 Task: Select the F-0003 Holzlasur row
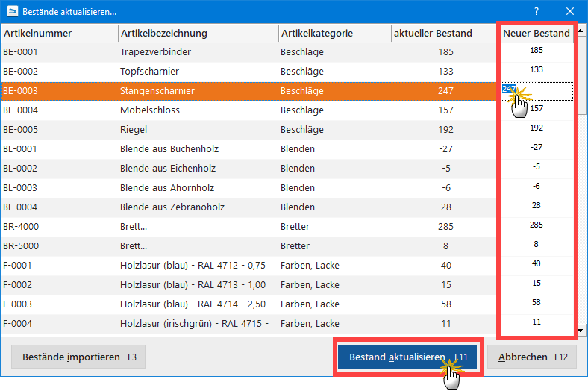coord(248,304)
